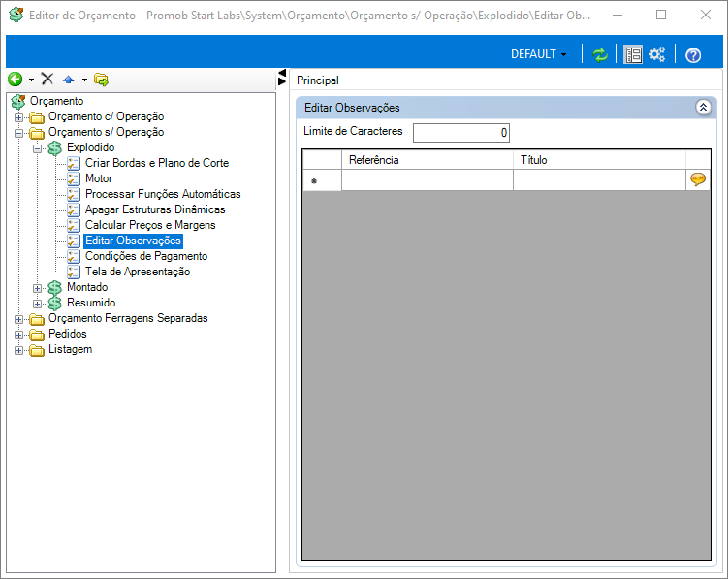Click the Tela de Apresentação script icon
The height and width of the screenshot is (579, 728).
[74, 272]
